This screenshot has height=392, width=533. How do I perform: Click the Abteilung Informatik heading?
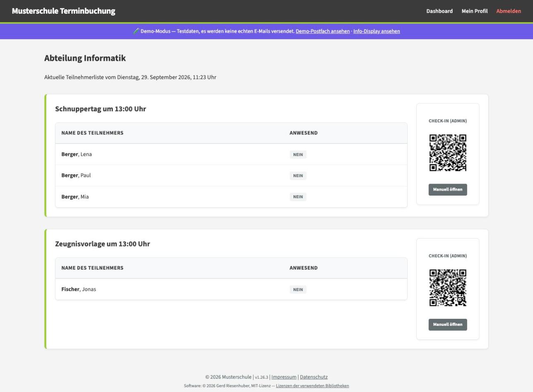[x=85, y=58]
